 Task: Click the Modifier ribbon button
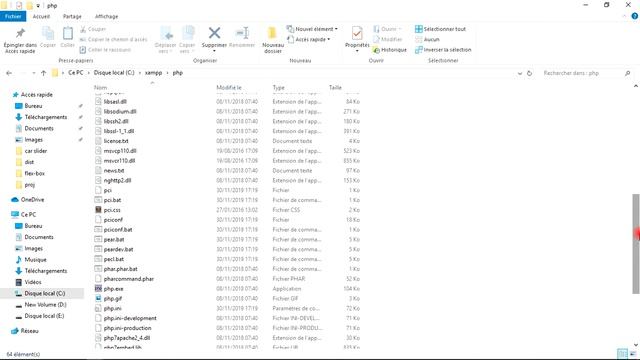tap(388, 39)
